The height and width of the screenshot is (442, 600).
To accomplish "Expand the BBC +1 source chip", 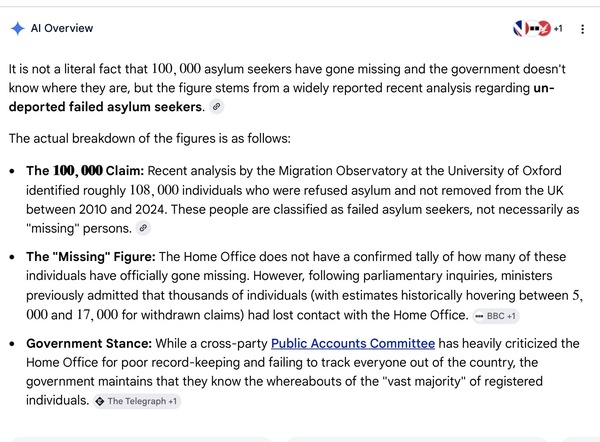I will click(496, 316).
